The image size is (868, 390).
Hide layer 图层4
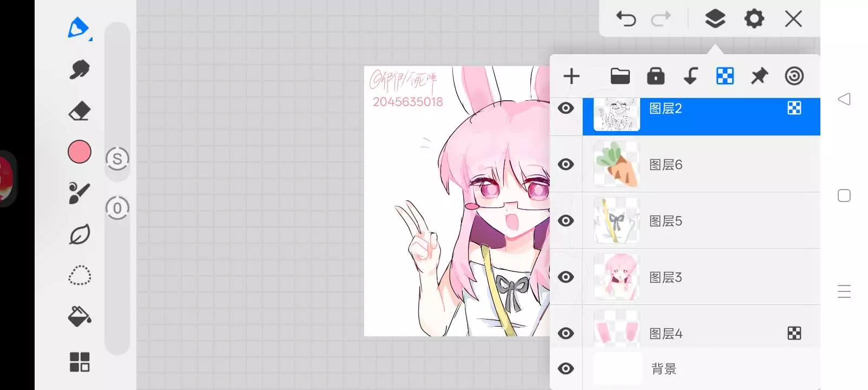click(566, 333)
